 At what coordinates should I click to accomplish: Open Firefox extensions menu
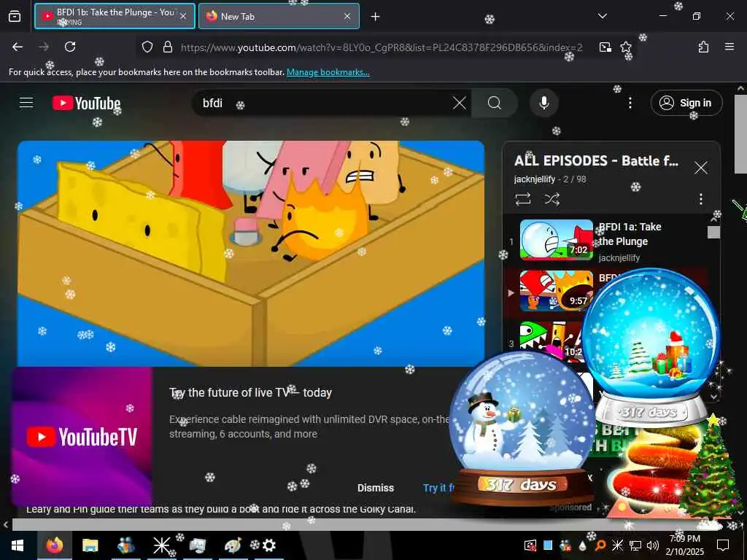[x=703, y=47]
